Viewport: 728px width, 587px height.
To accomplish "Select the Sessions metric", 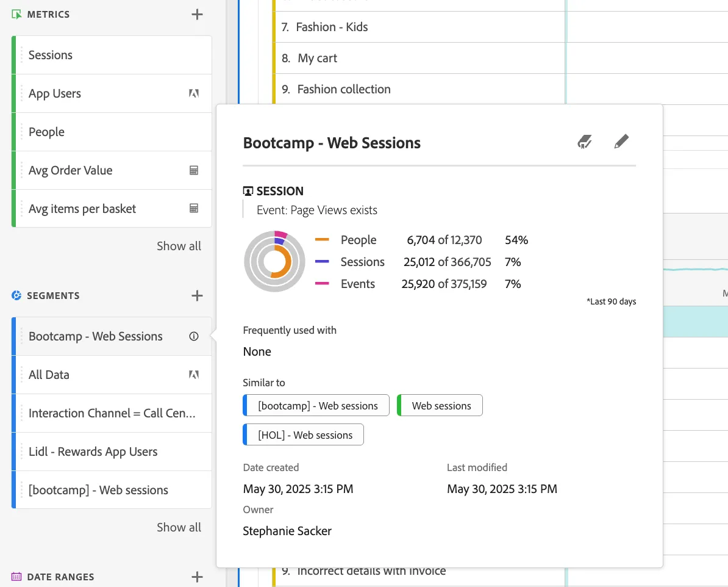I will pos(112,55).
